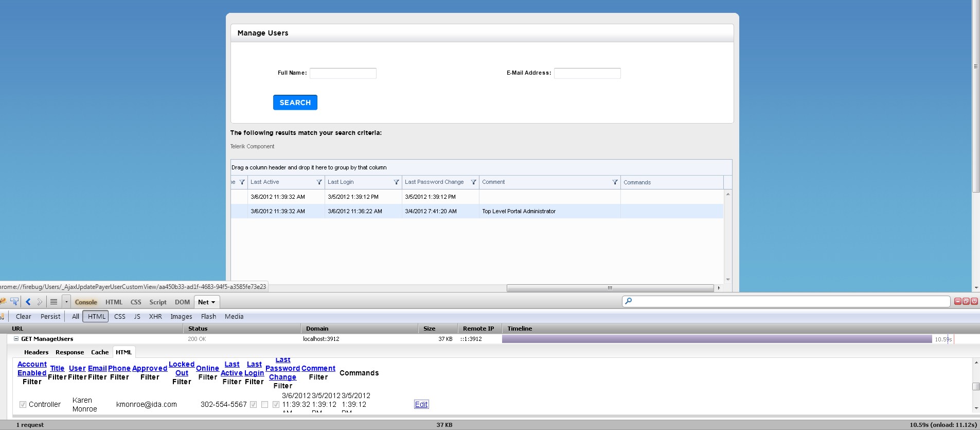The image size is (980, 430).
Task: Open the Net panel dropdown arrow
Action: pos(213,302)
